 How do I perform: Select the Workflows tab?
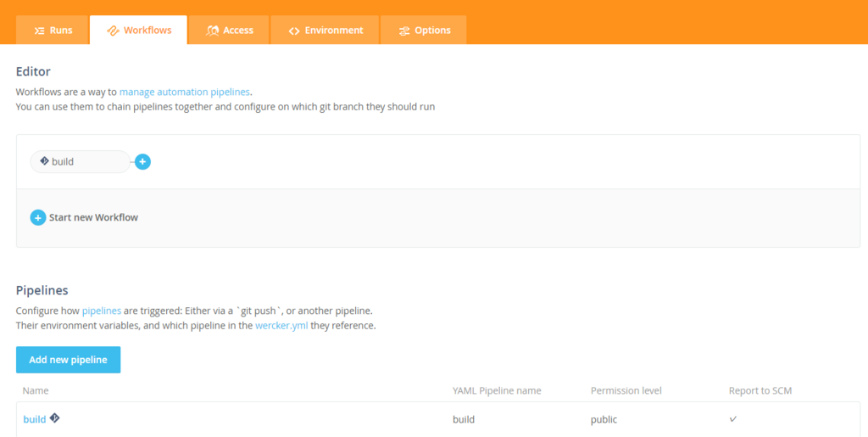tap(138, 30)
